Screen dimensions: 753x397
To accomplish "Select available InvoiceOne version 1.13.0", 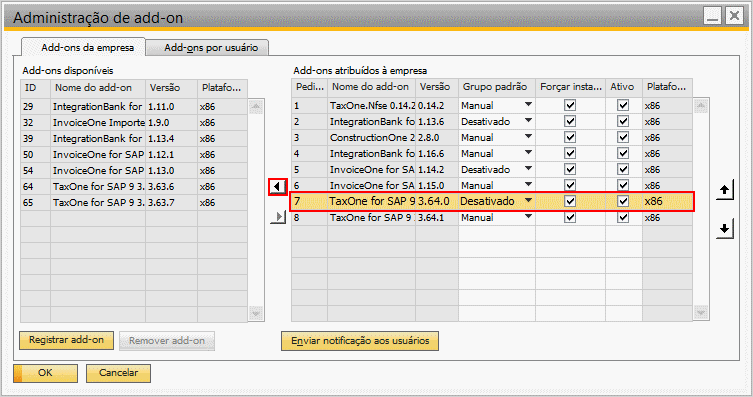I will click(x=134, y=170).
